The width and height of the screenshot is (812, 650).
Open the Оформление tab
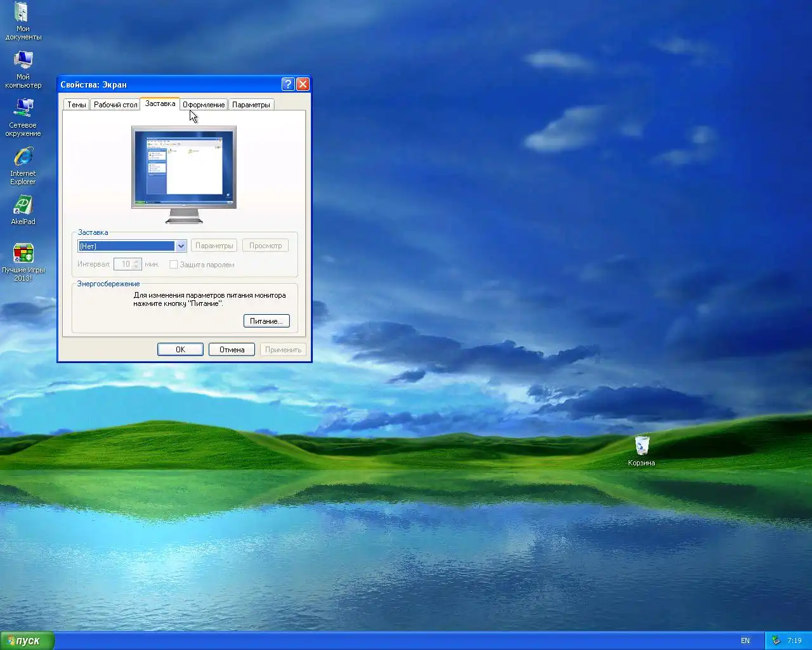204,105
